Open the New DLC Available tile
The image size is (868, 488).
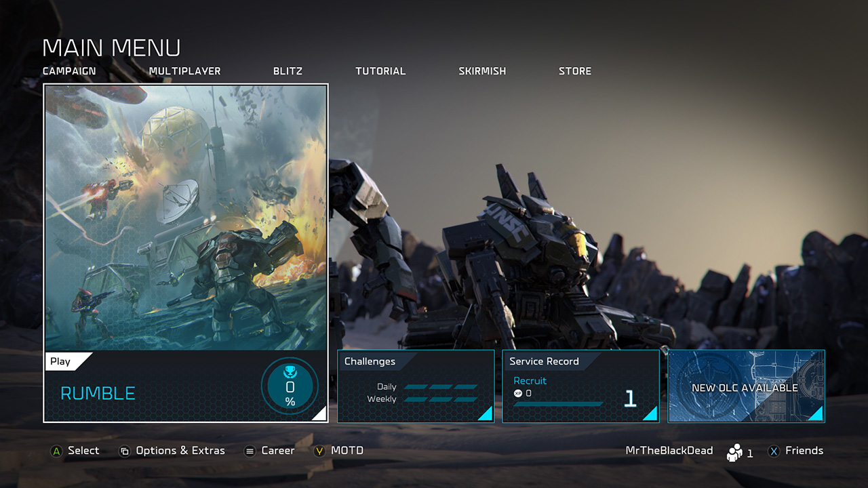pyautogui.click(x=746, y=386)
